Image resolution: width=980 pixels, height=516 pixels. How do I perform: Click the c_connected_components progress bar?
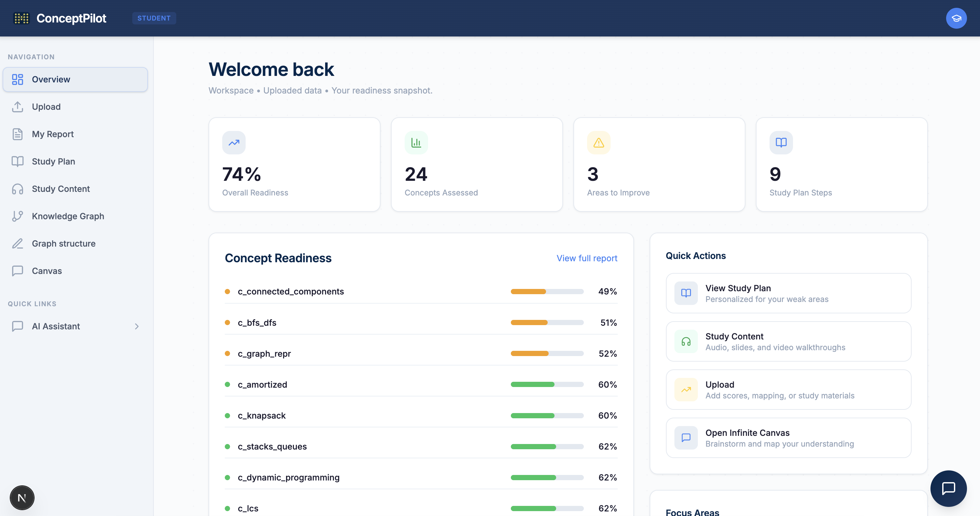point(547,292)
